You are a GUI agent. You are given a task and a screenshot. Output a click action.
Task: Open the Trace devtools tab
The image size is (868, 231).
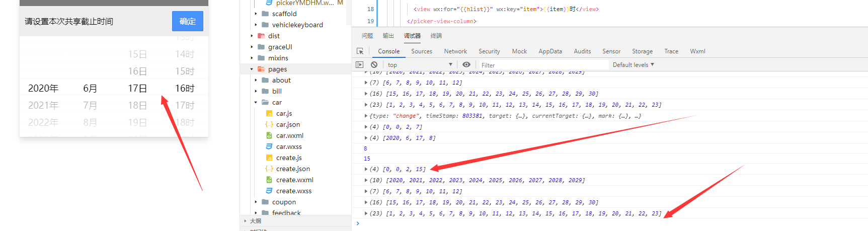(671, 51)
